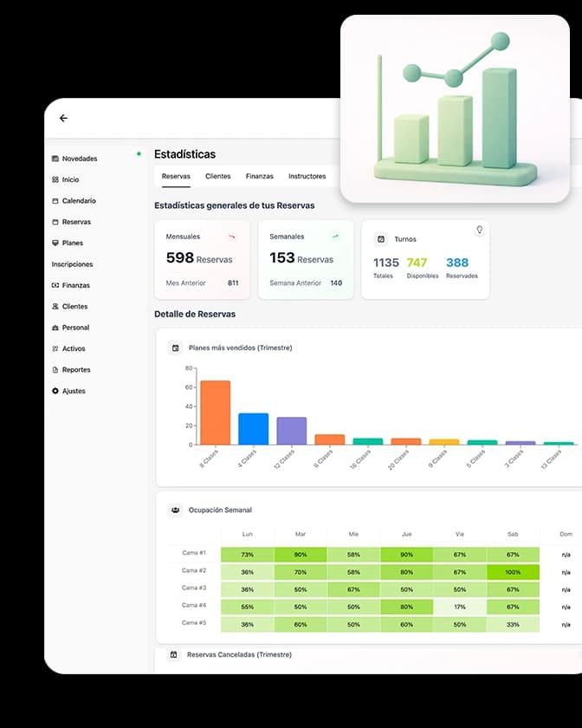The width and height of the screenshot is (582, 728).
Task: Click the Planes más vendidos calendar icon
Action: (x=175, y=348)
